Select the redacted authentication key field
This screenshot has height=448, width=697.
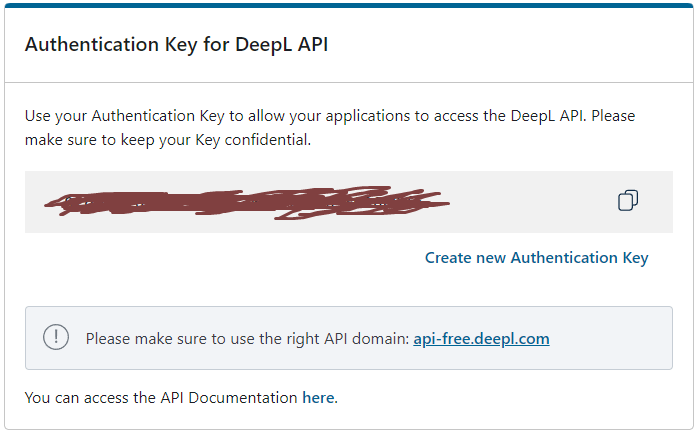click(x=348, y=202)
